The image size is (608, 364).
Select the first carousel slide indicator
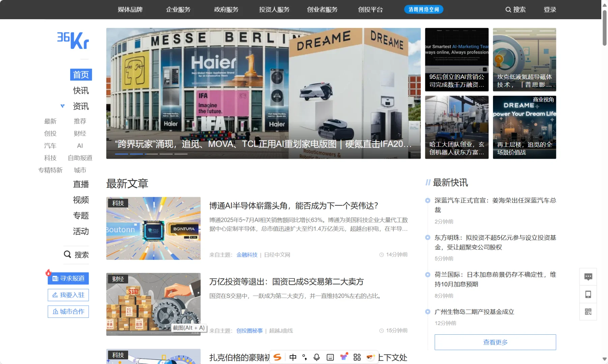[x=121, y=154]
